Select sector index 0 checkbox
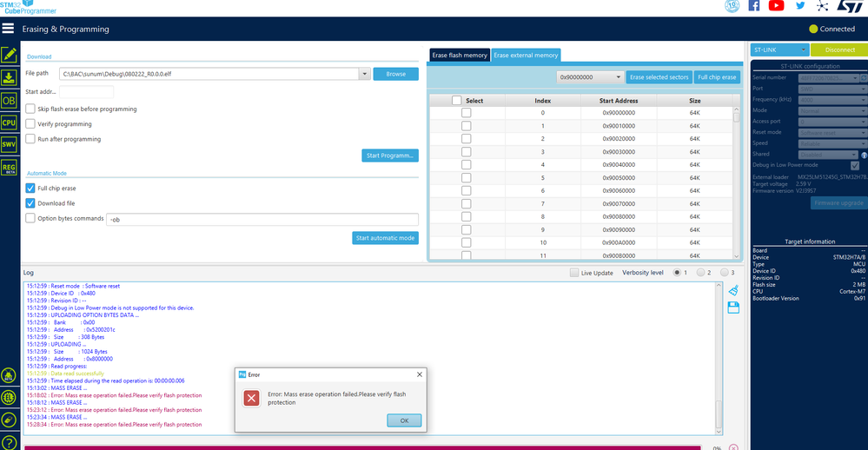This screenshot has width=868, height=450. 466,112
